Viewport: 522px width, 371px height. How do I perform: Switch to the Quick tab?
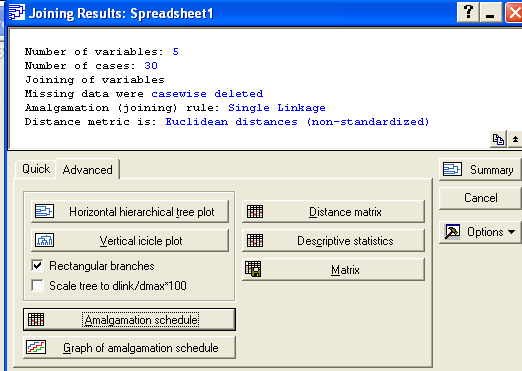[x=36, y=169]
